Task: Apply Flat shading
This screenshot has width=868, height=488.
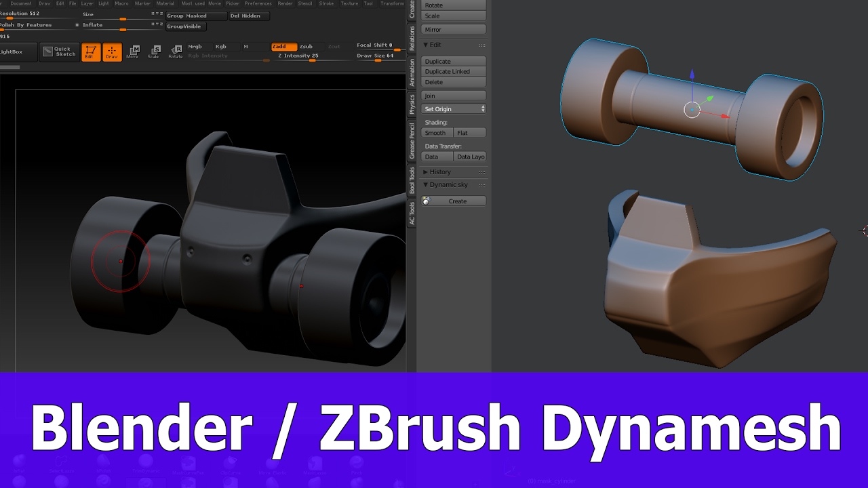Action: 470,133
